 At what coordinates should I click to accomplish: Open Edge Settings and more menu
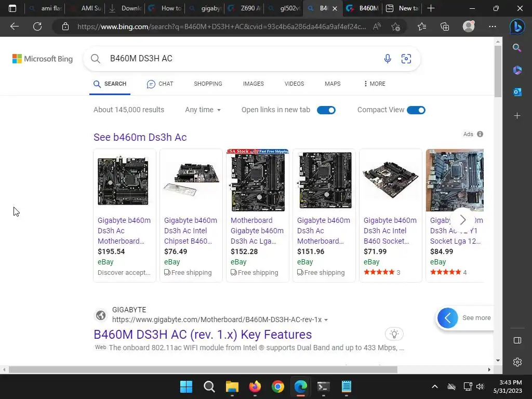click(493, 26)
